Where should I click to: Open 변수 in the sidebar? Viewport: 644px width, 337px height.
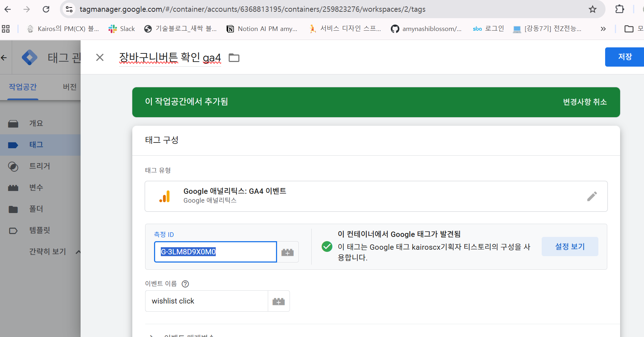[40, 187]
